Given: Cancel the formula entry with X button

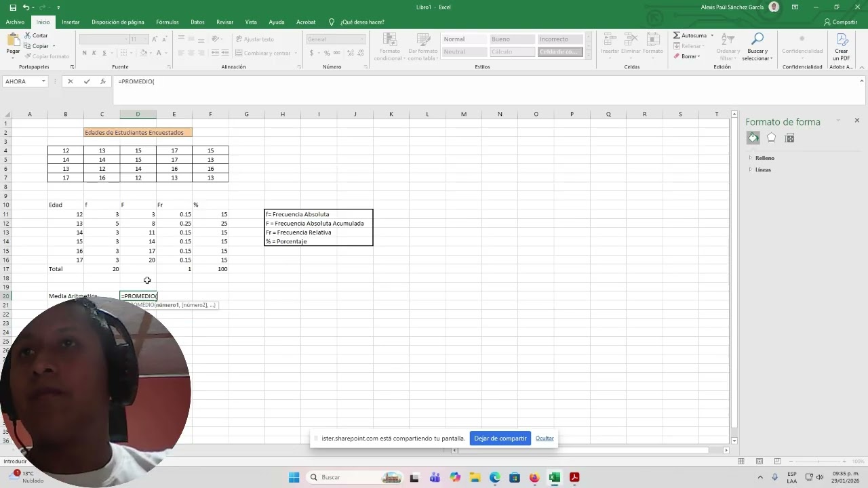Looking at the screenshot, I should [x=70, y=81].
